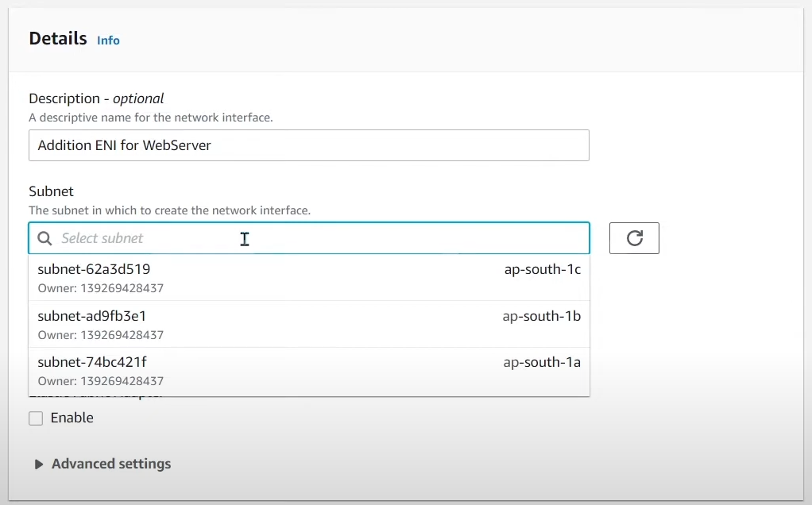Click the Details section heading
This screenshot has height=505, width=812.
(58, 38)
